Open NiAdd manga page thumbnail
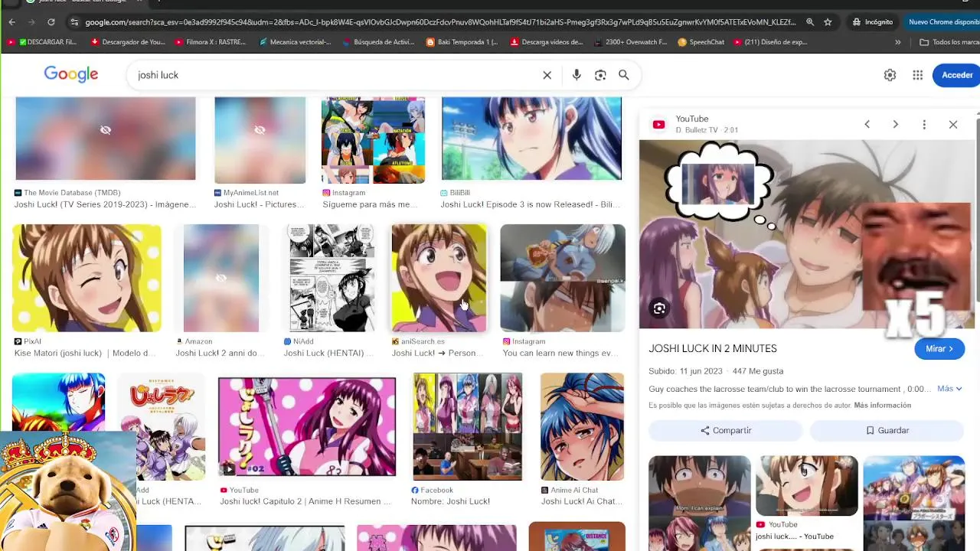This screenshot has height=551, width=980. (332, 278)
